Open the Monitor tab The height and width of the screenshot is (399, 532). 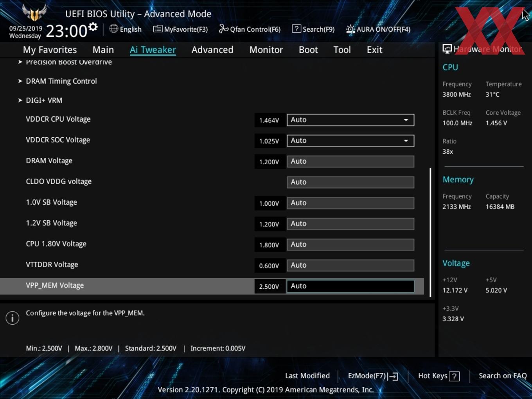[266, 50]
